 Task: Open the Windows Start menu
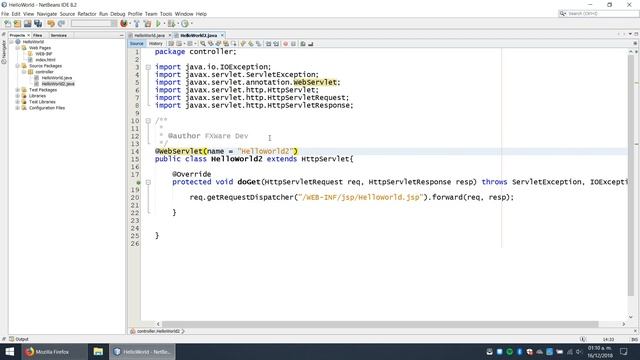(10, 351)
